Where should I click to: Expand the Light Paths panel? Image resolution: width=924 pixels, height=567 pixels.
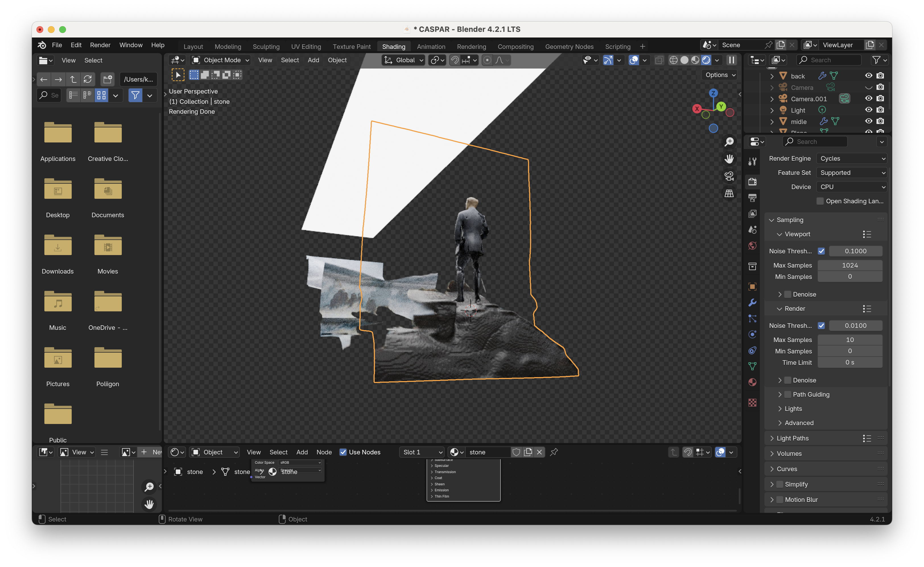(792, 438)
